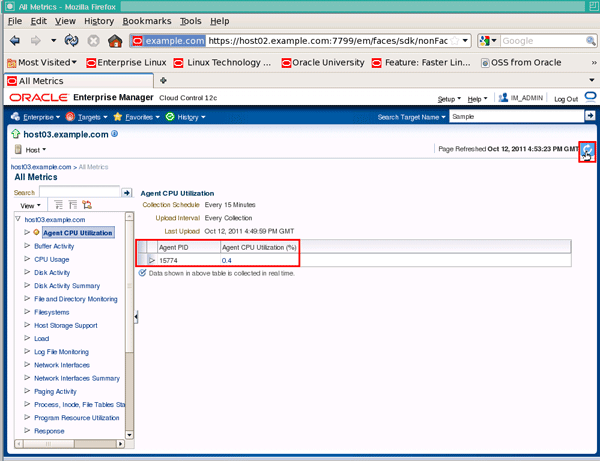Open the Host dropdown menu
Image resolution: width=600 pixels, height=461 pixels.
coord(30,150)
